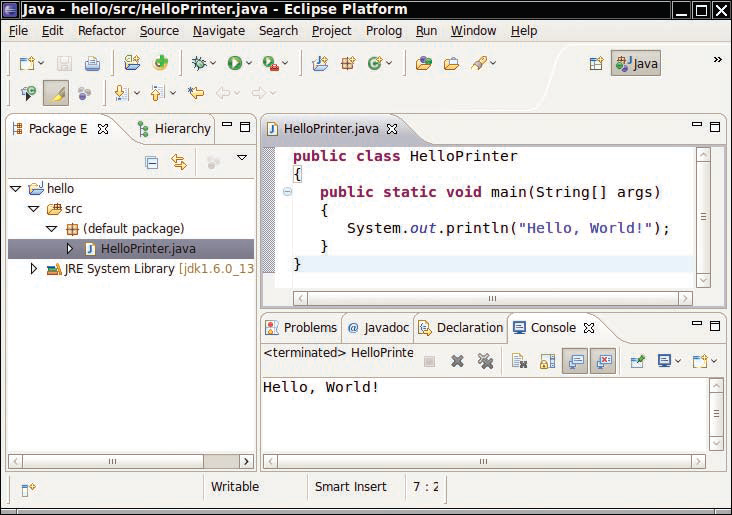
Task: Open the Refactor menu
Action: click(x=101, y=31)
